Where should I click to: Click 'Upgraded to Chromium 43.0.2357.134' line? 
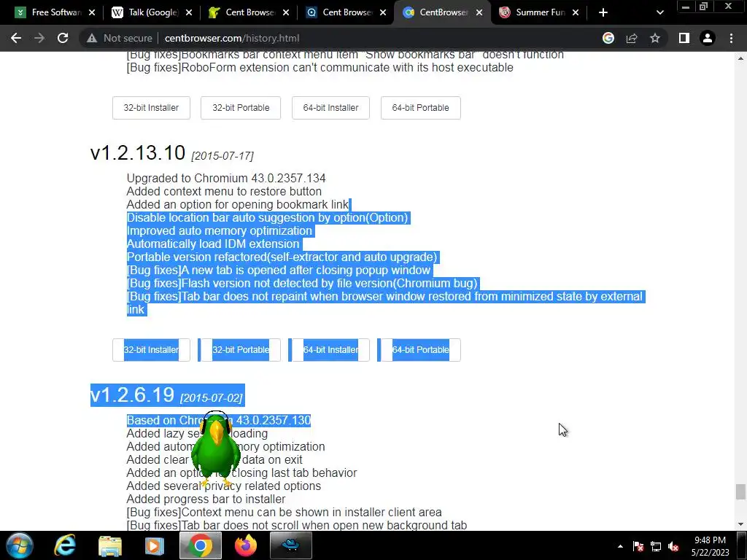[226, 178]
